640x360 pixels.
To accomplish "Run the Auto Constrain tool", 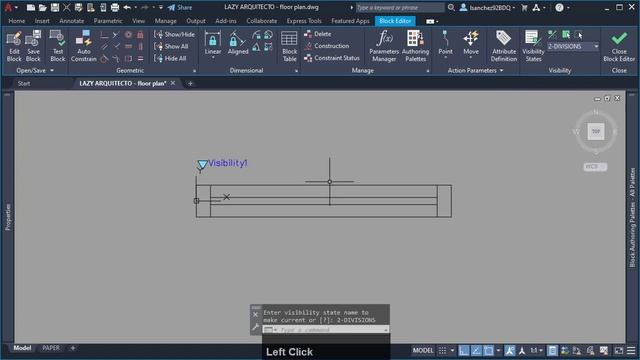I will click(x=84, y=47).
